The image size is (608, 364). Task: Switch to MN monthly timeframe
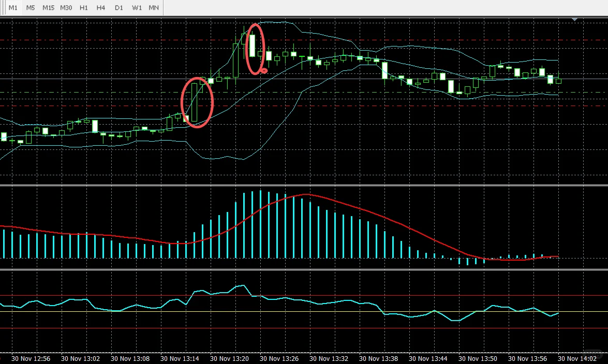coord(154,8)
